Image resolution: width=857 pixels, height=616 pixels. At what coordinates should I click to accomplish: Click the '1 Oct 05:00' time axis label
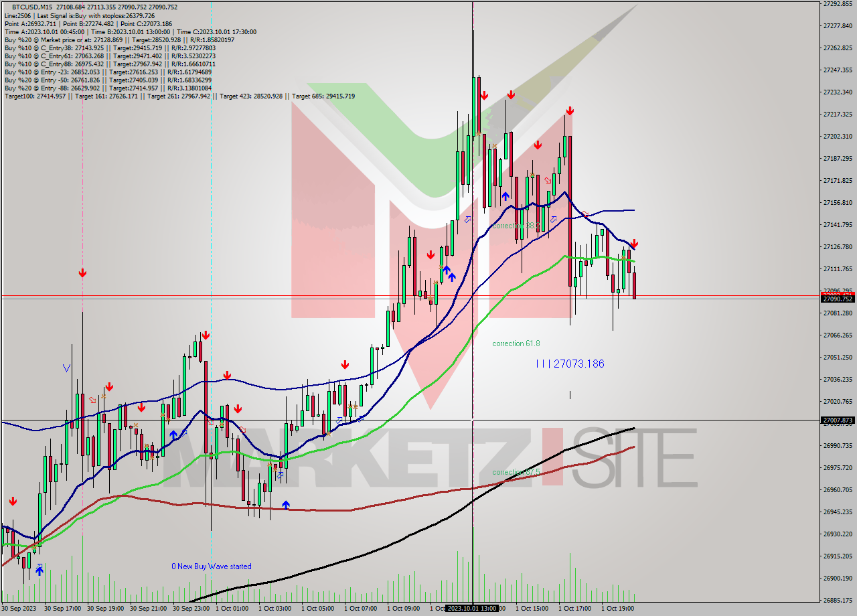(x=317, y=609)
